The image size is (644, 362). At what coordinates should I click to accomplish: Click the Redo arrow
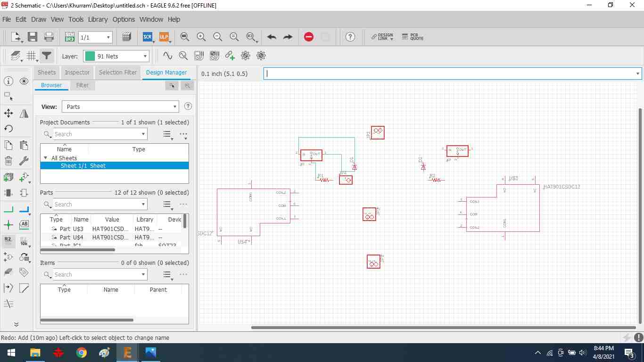288,37
